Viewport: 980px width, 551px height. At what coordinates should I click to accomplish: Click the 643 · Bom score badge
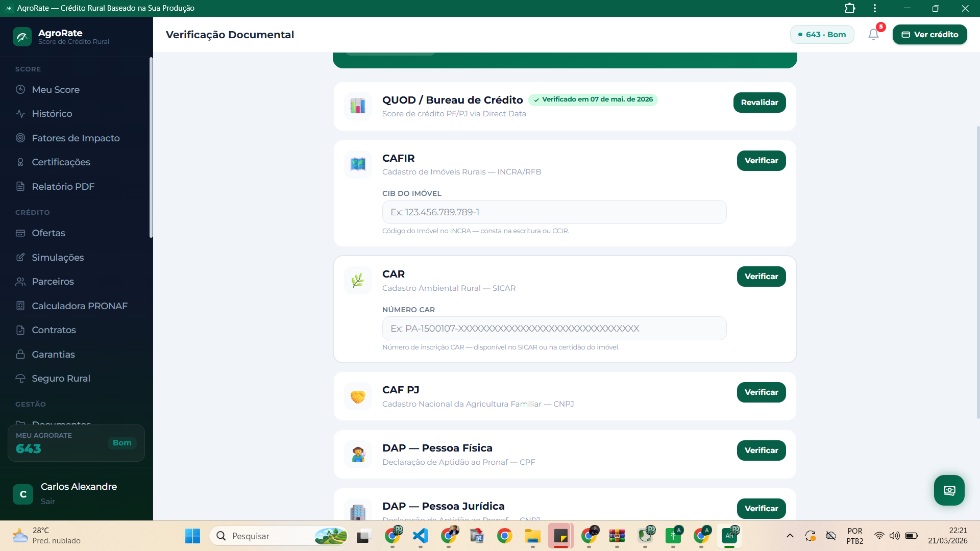822,35
